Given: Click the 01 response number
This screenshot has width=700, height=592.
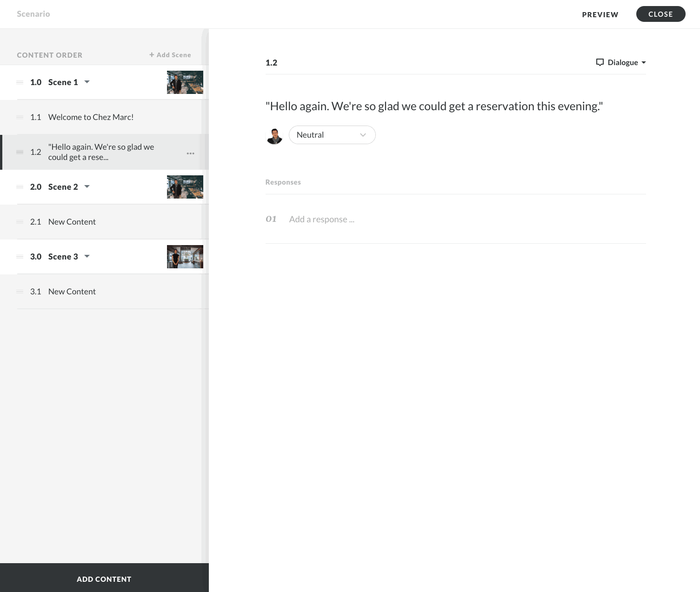Looking at the screenshot, I should pyautogui.click(x=271, y=219).
